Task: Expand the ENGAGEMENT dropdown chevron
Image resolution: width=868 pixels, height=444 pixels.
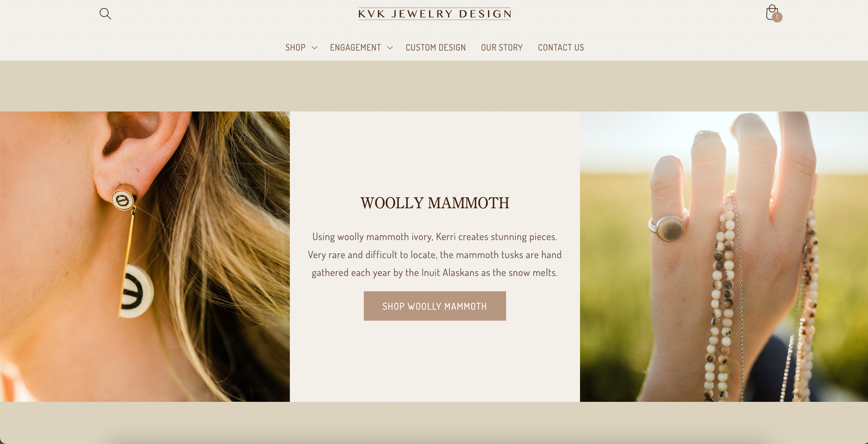Action: coord(390,47)
